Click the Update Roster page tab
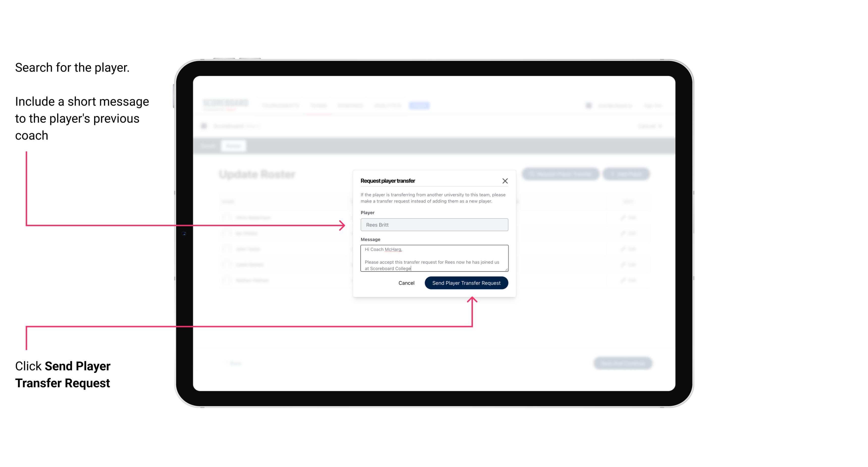The image size is (868, 467). point(234,146)
